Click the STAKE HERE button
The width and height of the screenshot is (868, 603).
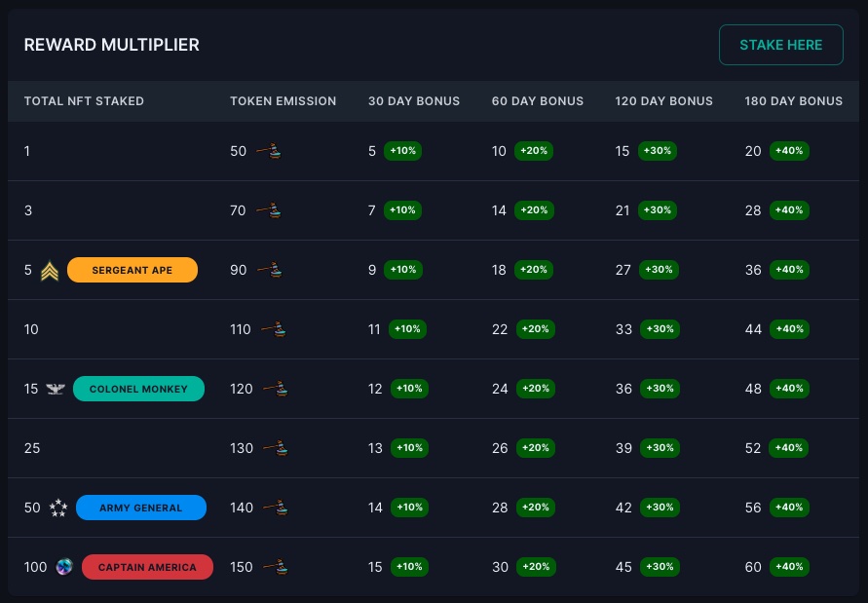click(780, 45)
